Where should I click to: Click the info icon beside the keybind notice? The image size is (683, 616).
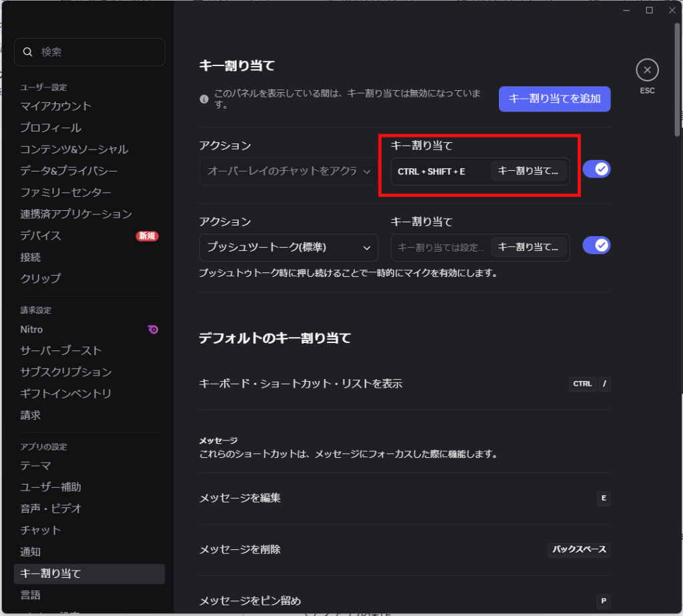pyautogui.click(x=204, y=99)
